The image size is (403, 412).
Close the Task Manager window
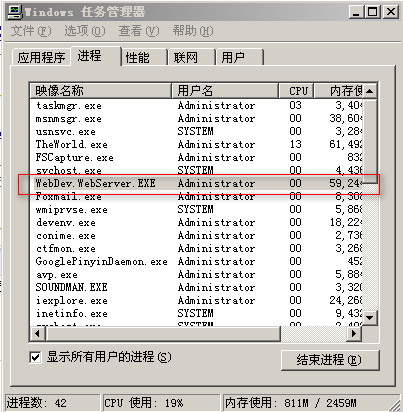click(x=390, y=12)
